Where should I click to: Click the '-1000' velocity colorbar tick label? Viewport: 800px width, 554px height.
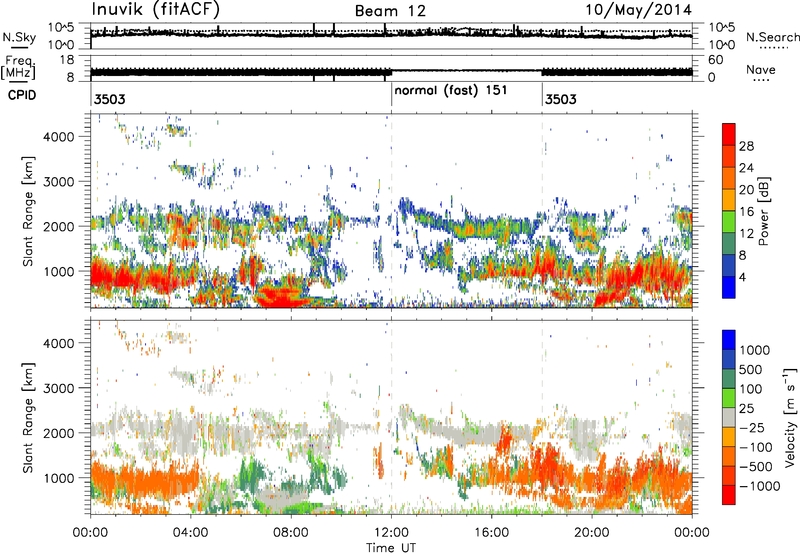click(x=759, y=486)
